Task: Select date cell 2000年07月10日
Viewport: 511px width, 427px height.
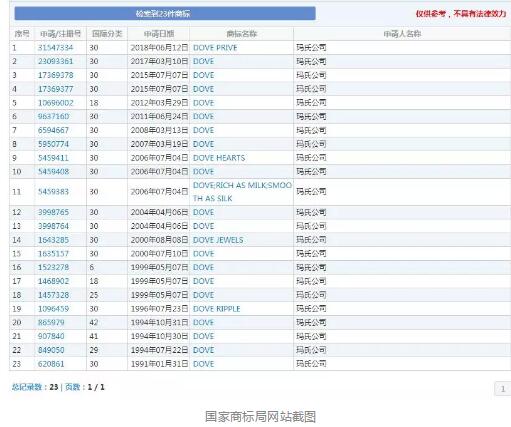Action: [x=159, y=254]
